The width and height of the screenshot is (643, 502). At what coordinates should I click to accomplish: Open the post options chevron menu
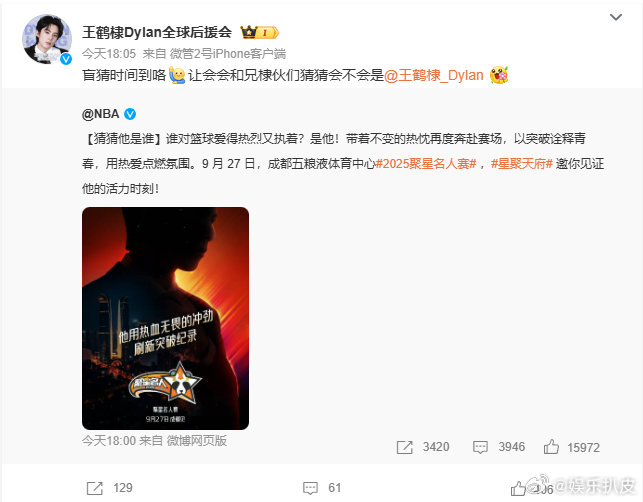(x=616, y=17)
